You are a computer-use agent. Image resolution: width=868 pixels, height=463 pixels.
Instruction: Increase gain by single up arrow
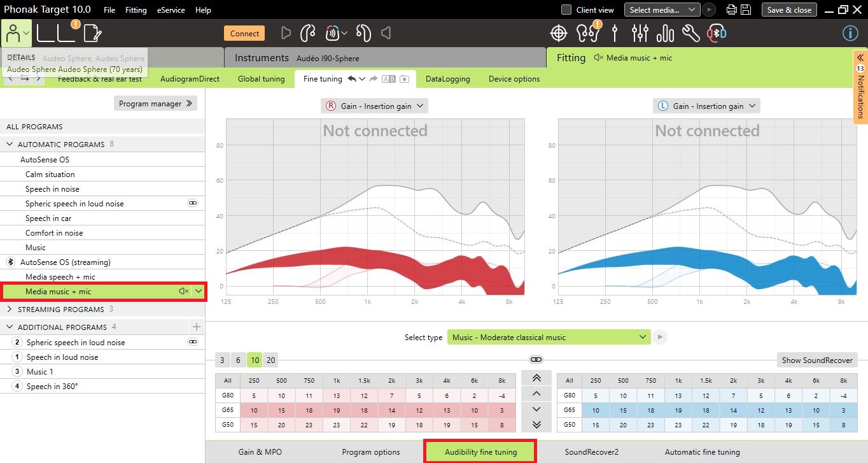(x=536, y=394)
